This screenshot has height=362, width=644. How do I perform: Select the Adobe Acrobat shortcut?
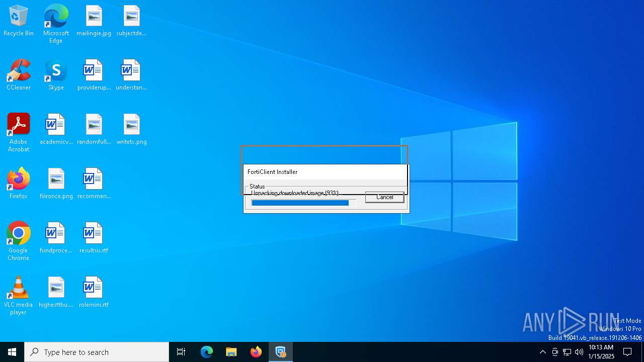[x=19, y=133]
